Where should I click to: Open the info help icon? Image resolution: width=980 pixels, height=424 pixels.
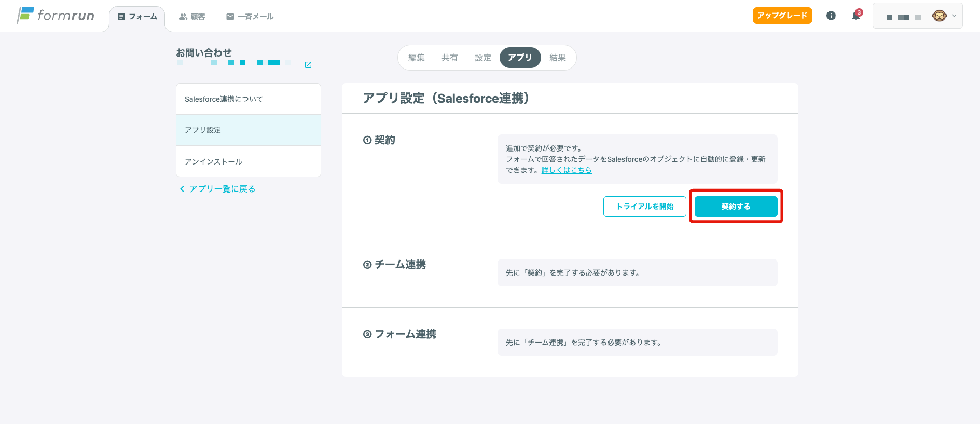pos(831,16)
